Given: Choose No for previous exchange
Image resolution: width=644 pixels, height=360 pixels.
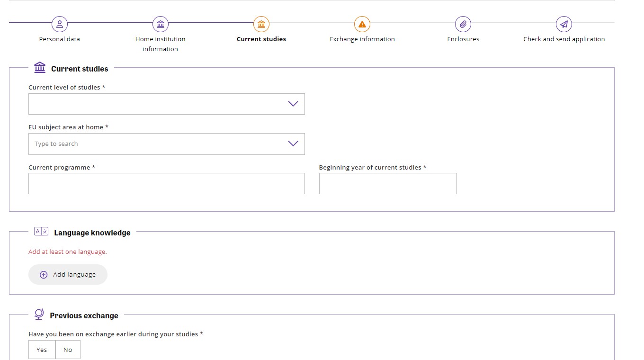Looking at the screenshot, I should coord(68,350).
